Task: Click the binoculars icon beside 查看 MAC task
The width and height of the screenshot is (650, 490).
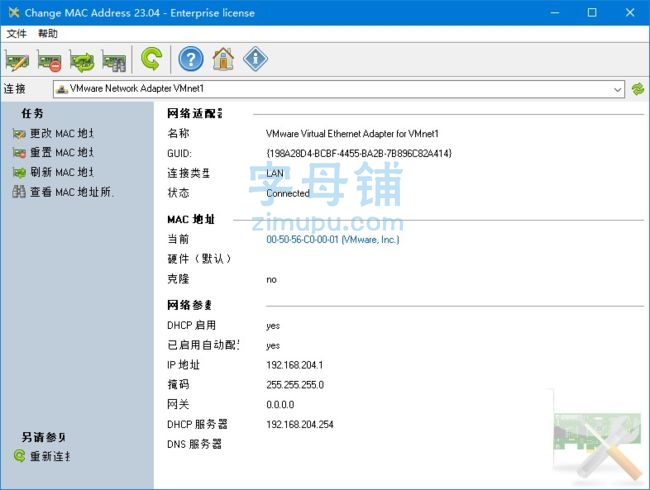Action: pos(19,192)
